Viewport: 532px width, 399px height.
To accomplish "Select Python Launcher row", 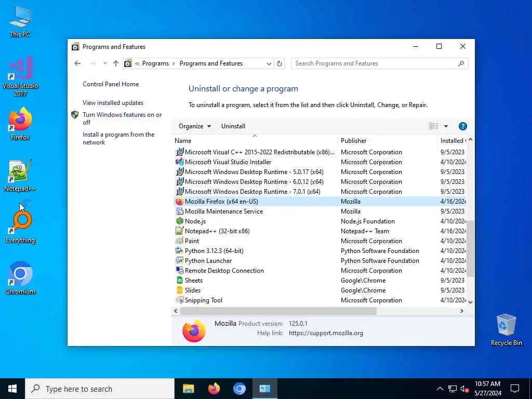I will tap(320, 261).
